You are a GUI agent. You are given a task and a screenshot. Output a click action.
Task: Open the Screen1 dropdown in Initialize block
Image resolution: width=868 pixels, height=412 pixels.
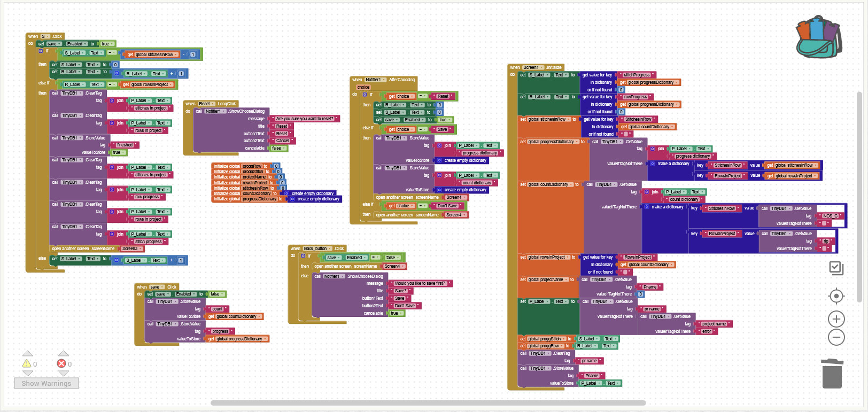point(533,67)
